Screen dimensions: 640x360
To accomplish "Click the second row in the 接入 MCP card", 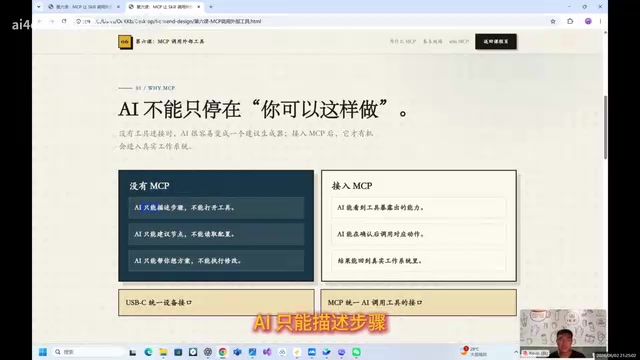I will [418, 234].
